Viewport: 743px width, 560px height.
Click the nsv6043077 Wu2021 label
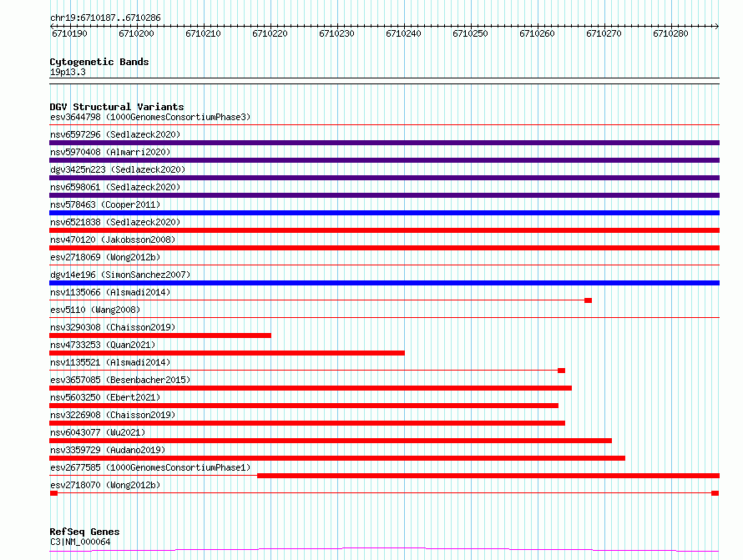98,432
